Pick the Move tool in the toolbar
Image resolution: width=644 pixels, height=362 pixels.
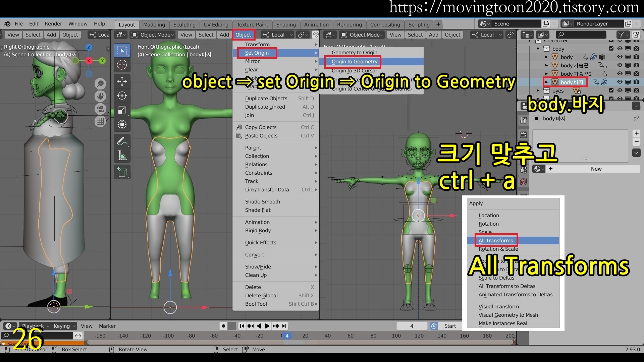(x=122, y=81)
